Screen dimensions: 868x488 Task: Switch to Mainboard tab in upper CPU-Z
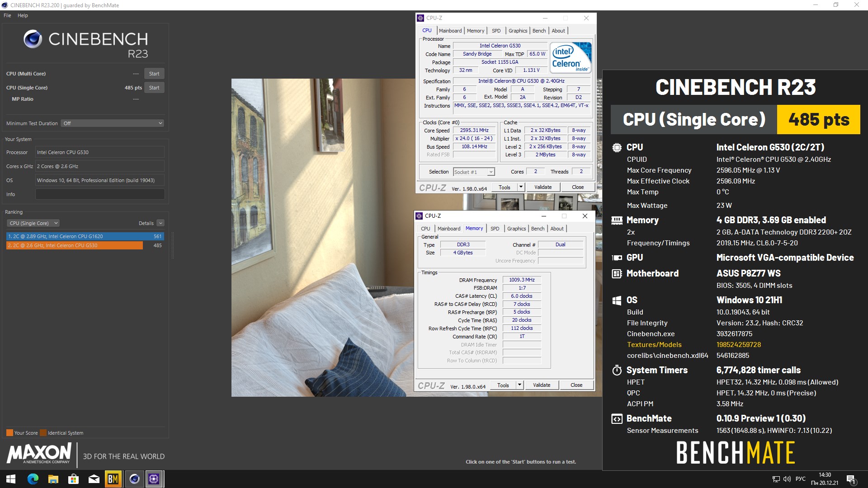[450, 31]
